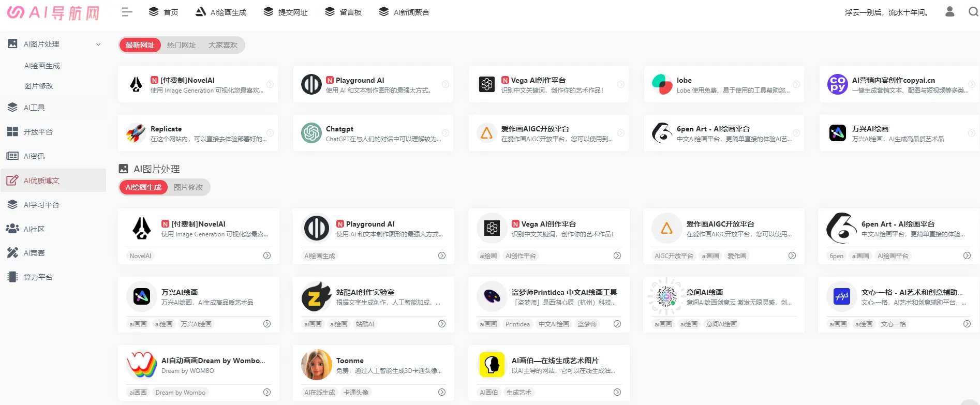
Task: Open the Toonme avatar thumbnail
Action: (317, 365)
